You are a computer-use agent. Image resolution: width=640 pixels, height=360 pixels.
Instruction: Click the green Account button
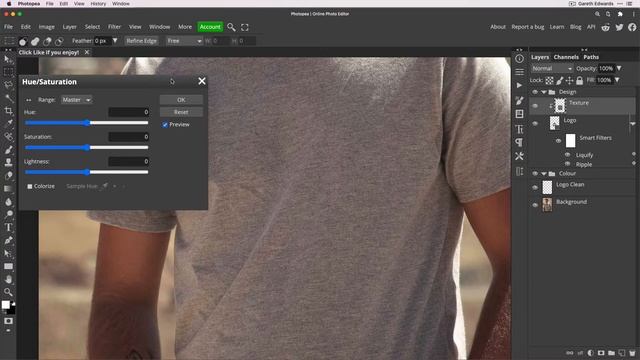tap(210, 27)
